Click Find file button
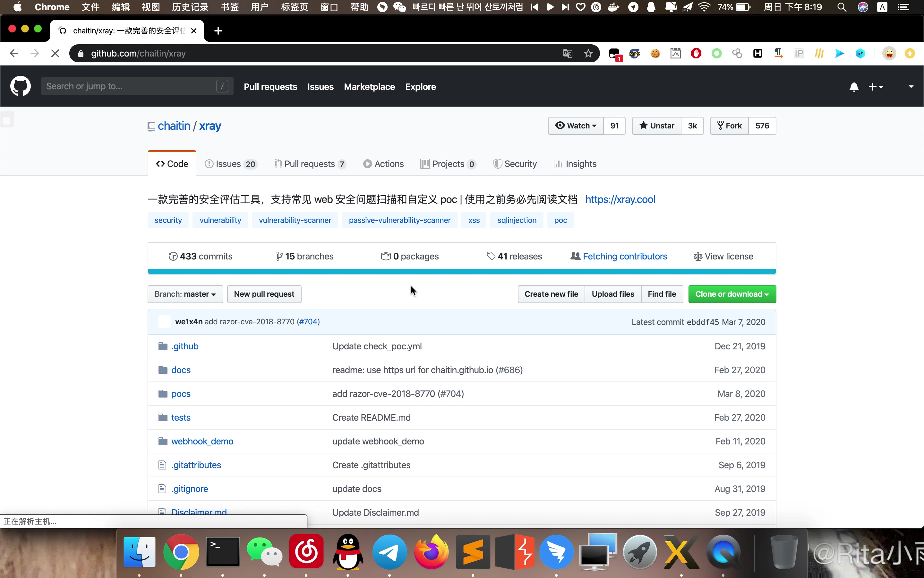Viewport: 924px width, 578px height. (662, 294)
